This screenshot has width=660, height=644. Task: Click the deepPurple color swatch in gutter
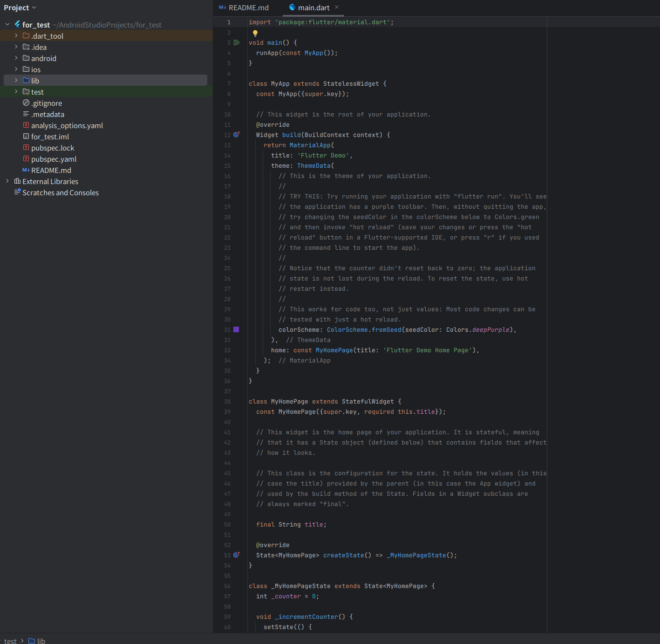236,329
